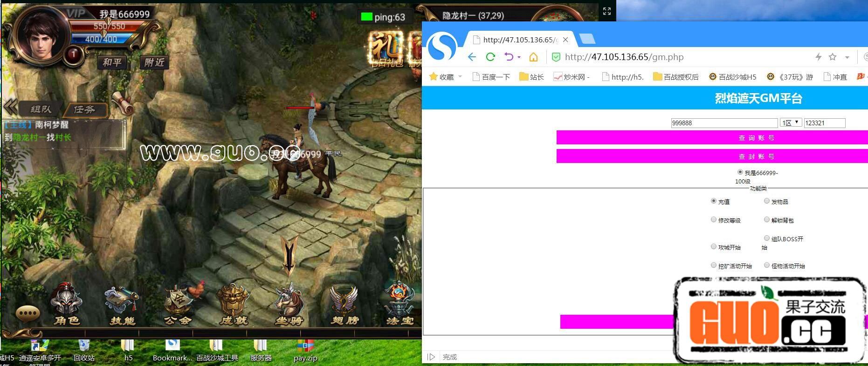The height and width of the screenshot is (366, 868).
Task: Open the 成就 achievements icon
Action: pos(233,305)
